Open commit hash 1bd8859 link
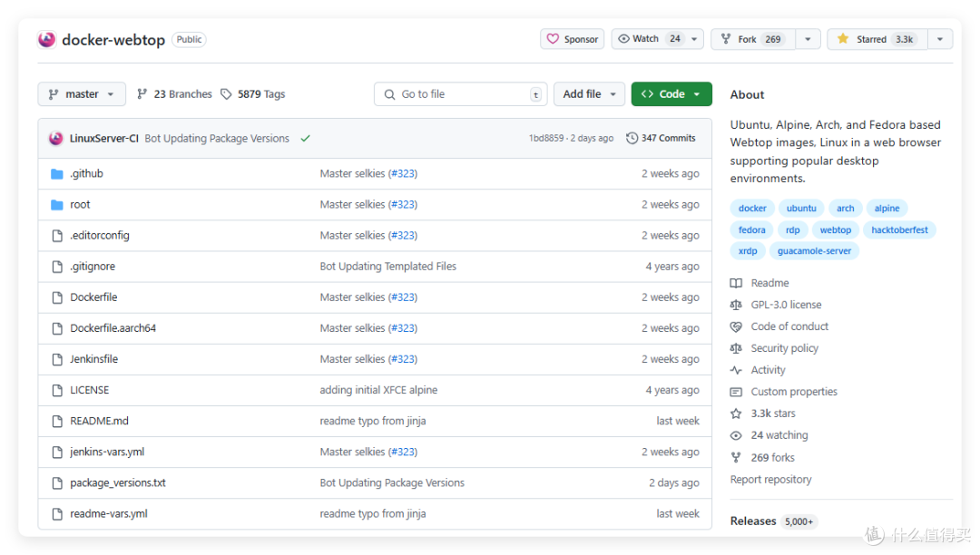The image size is (980, 555). (545, 138)
